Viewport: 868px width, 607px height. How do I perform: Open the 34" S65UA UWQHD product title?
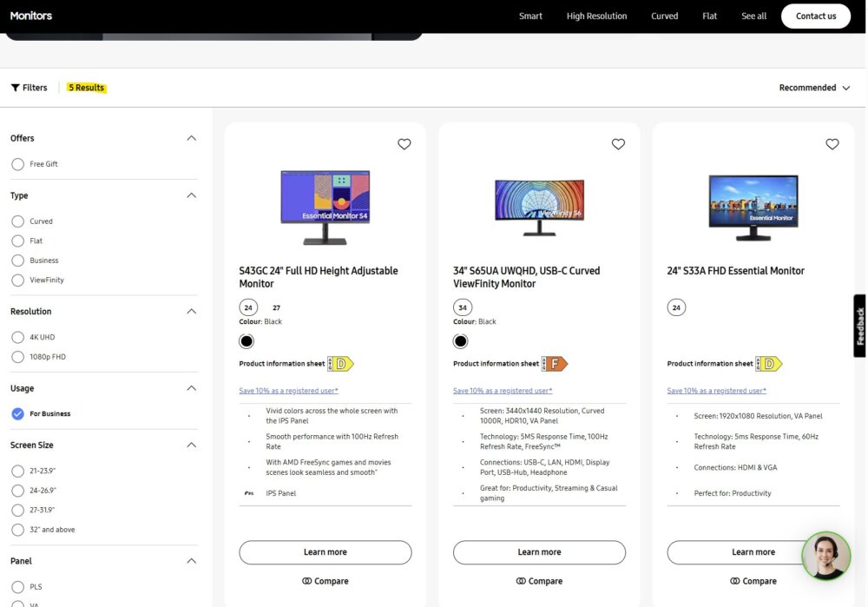(527, 277)
